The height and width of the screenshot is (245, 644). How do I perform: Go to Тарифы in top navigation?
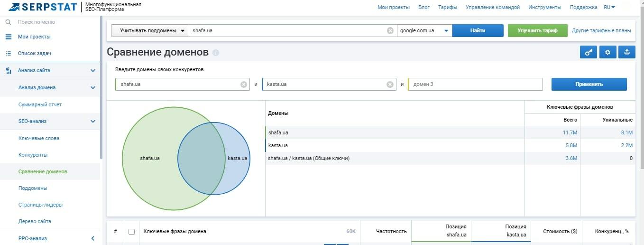pos(448,7)
